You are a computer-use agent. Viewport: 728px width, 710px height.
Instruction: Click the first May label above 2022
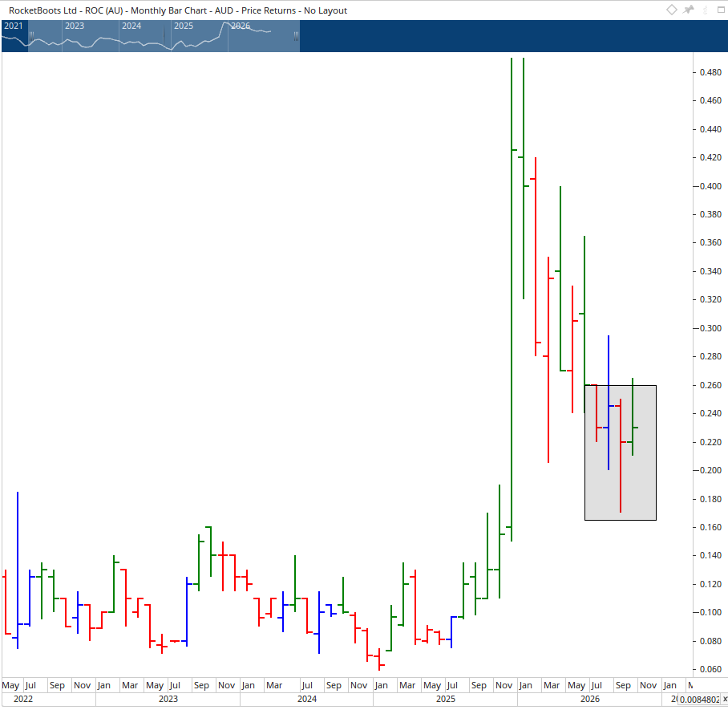tap(10, 685)
